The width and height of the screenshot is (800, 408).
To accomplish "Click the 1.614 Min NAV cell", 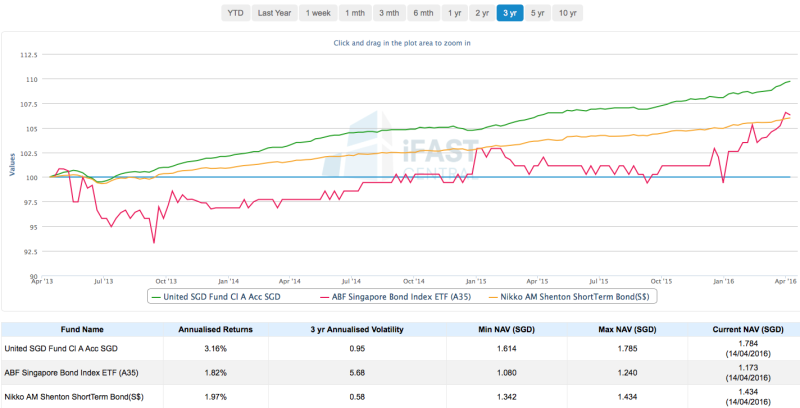I will 507,349.
